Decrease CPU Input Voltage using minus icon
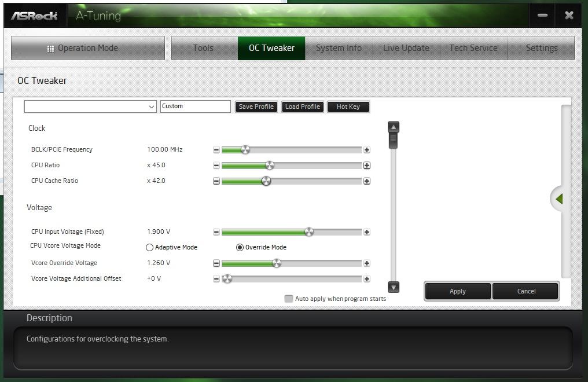Screen dimensions: 588x382 [x=216, y=232]
